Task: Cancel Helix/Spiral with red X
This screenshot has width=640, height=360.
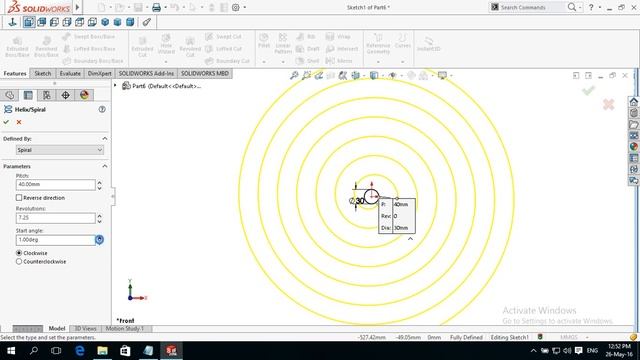Action: click(x=19, y=122)
